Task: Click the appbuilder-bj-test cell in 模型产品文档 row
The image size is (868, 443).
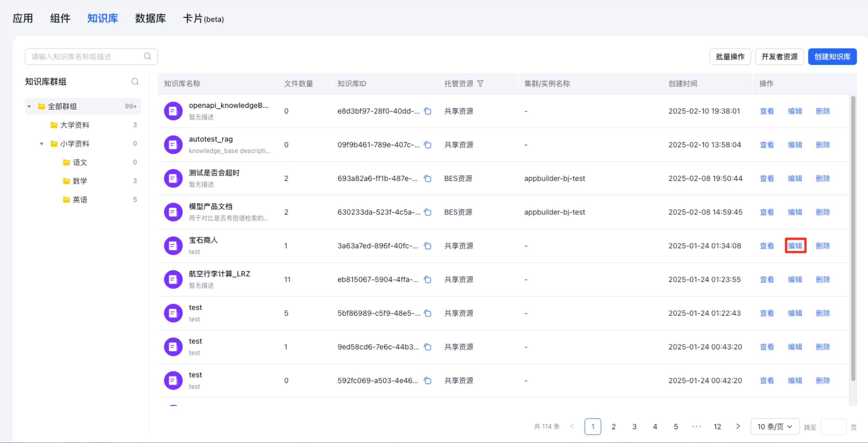Action: pyautogui.click(x=554, y=212)
